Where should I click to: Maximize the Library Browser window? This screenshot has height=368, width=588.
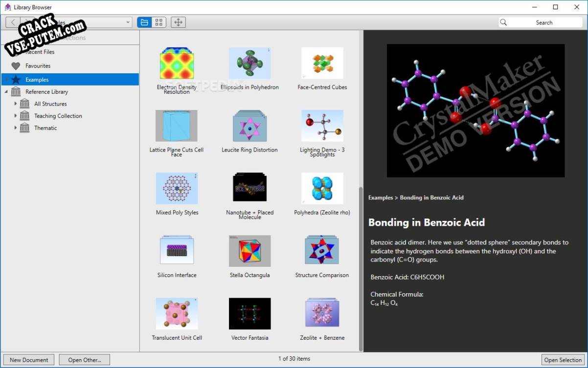click(x=555, y=7)
